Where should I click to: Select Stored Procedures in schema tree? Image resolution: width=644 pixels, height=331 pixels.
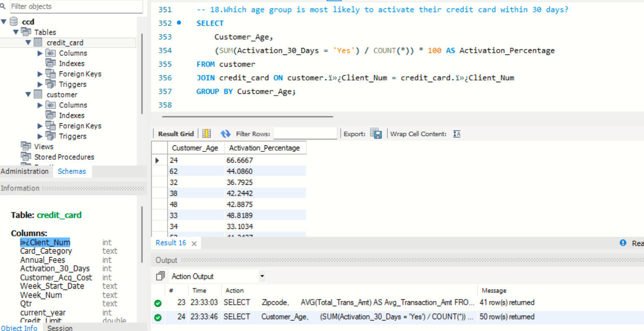coord(64,157)
